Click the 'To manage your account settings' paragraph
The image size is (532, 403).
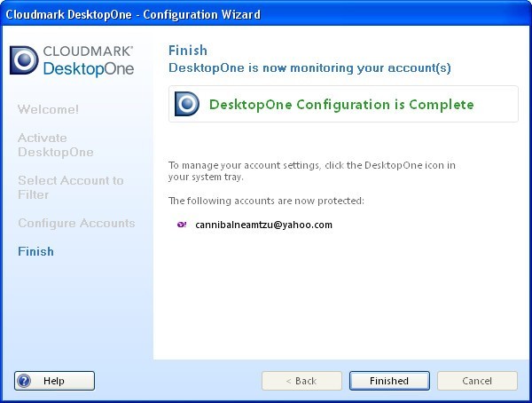pos(312,171)
